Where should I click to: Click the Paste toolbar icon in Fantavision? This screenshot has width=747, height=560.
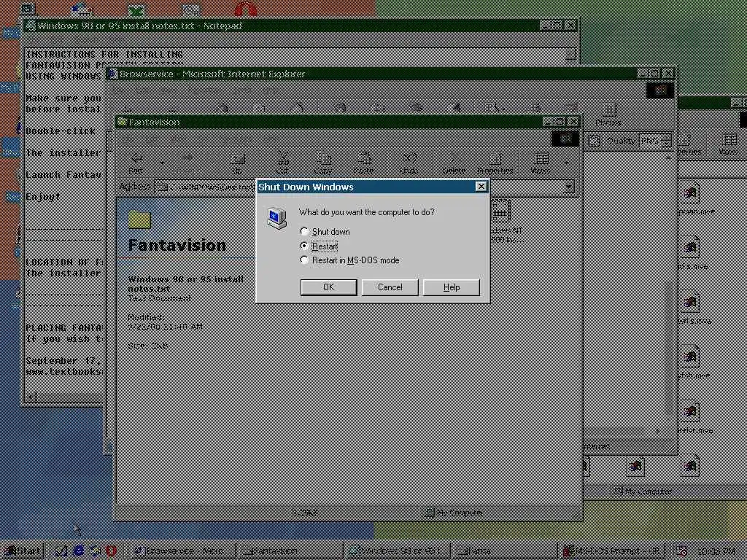[x=364, y=163]
